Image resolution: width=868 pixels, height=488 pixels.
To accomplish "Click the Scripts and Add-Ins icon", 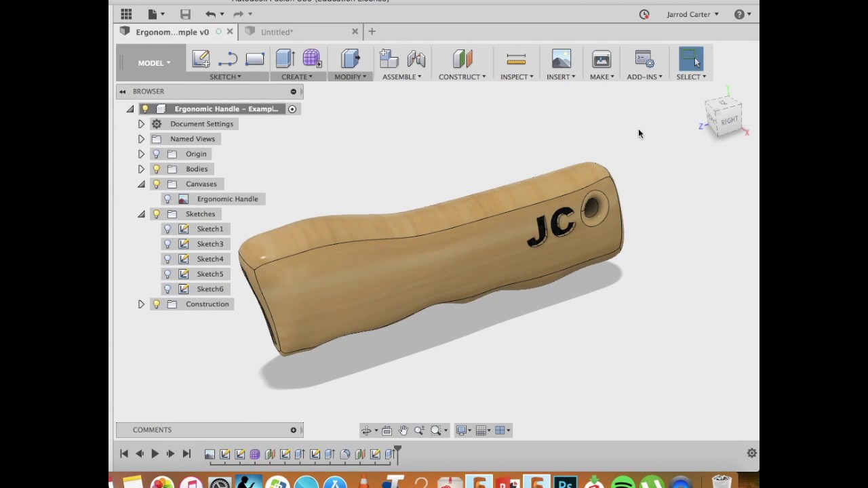I will (x=644, y=59).
